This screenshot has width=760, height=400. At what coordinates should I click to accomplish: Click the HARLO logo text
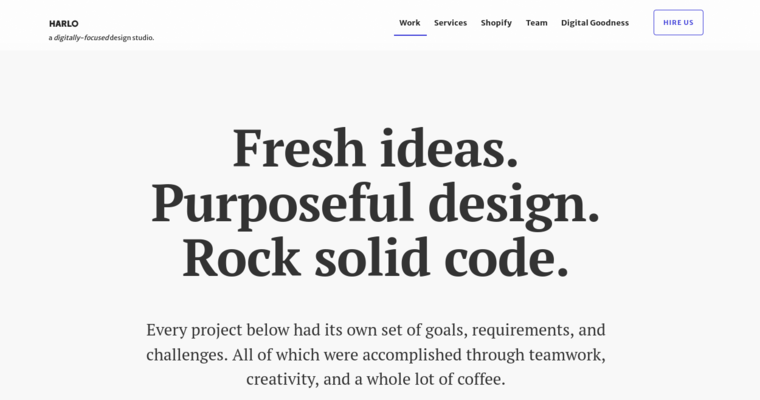coord(63,23)
